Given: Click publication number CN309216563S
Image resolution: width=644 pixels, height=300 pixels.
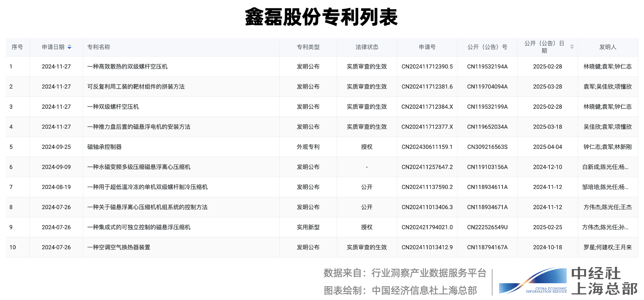Looking at the screenshot, I should point(487,147).
